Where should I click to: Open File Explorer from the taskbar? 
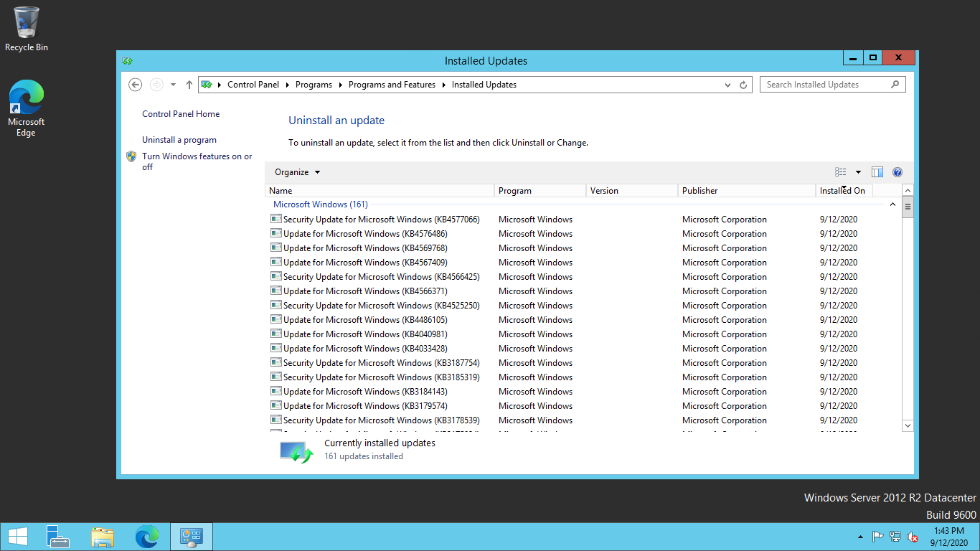(103, 537)
